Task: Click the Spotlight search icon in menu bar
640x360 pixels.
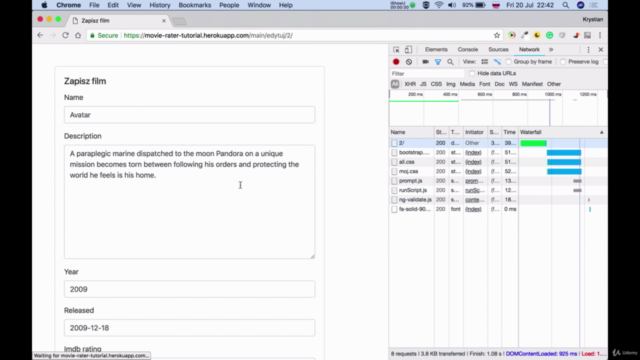Action: coord(565,5)
